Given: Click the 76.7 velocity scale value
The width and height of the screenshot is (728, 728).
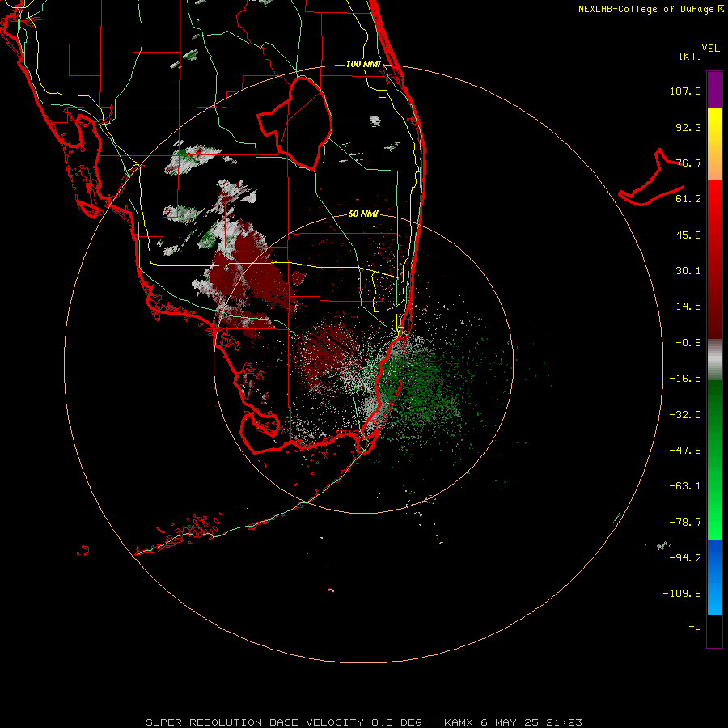Looking at the screenshot, I should pyautogui.click(x=688, y=163).
